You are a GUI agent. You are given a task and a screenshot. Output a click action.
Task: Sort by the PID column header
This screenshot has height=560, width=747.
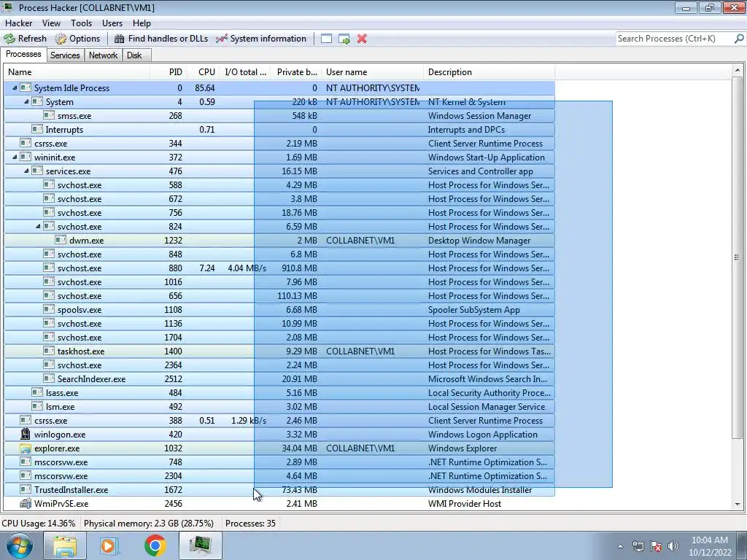(169, 72)
